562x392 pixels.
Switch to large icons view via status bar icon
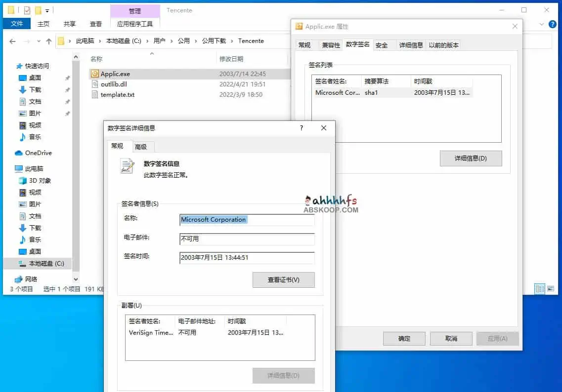(x=551, y=289)
